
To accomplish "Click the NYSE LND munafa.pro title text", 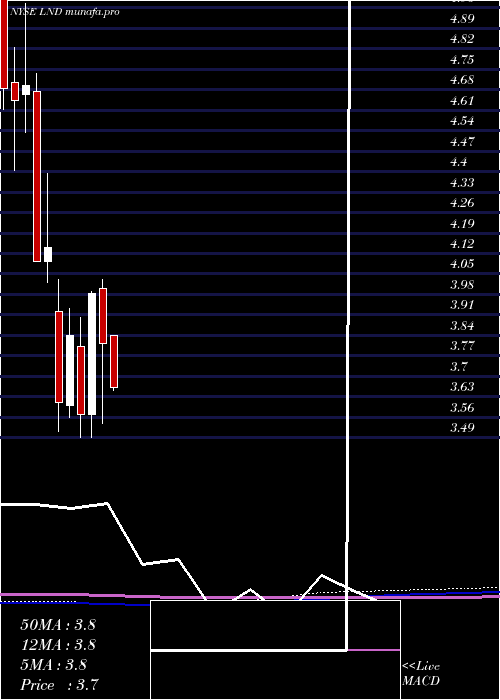I will pos(64,12).
